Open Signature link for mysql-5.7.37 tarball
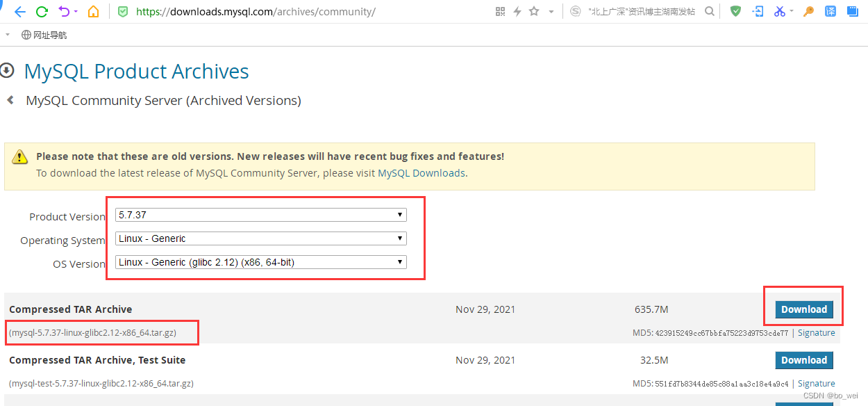The height and width of the screenshot is (406, 868). [816, 333]
